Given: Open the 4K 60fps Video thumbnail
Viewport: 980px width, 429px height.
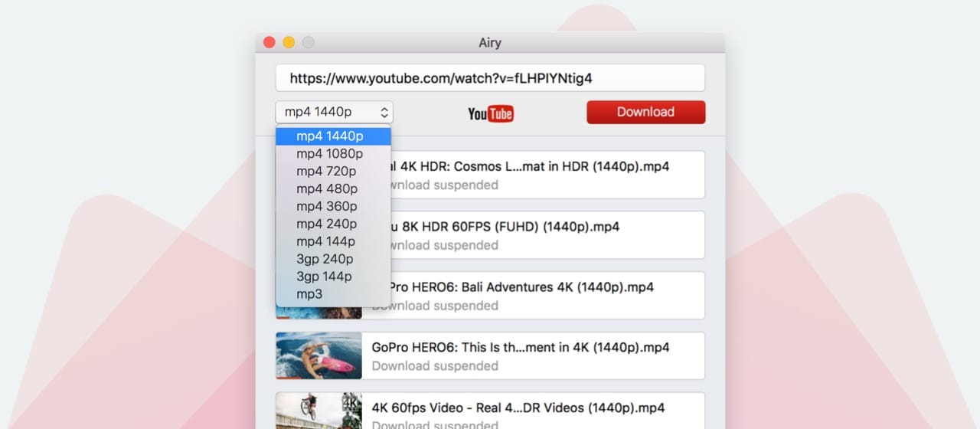Looking at the screenshot, I should point(318,411).
